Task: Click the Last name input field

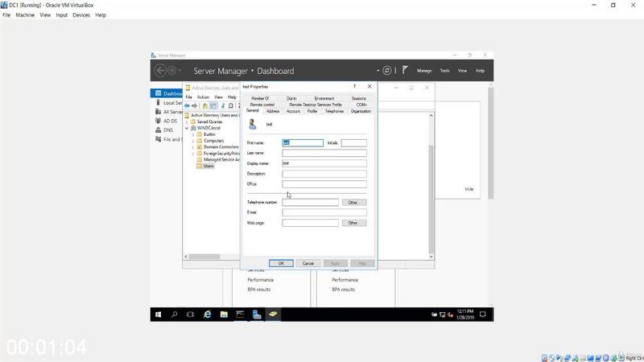Action: pos(324,153)
